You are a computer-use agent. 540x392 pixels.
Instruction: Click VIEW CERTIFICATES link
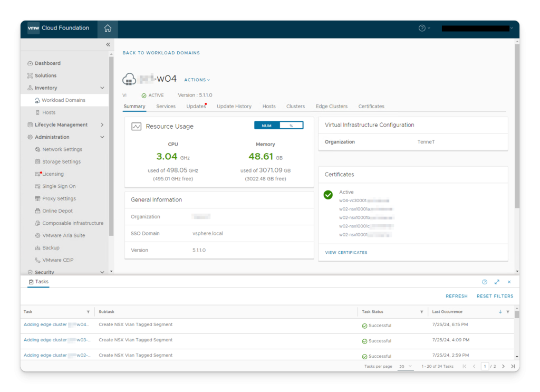[x=346, y=253]
